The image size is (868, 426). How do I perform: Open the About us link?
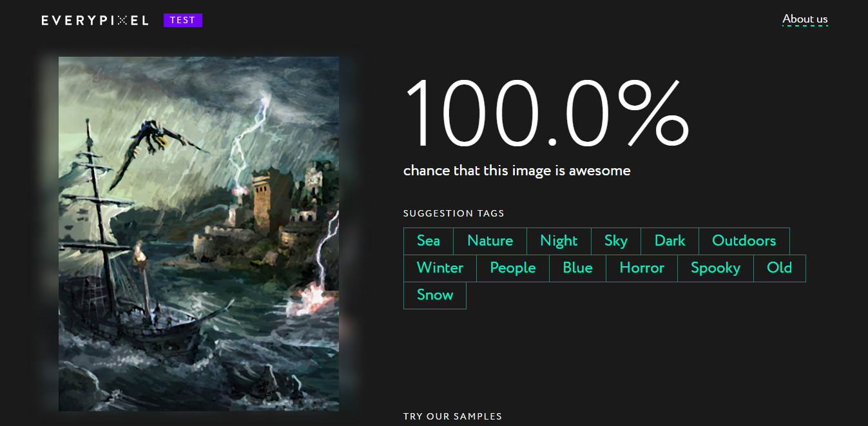(805, 19)
